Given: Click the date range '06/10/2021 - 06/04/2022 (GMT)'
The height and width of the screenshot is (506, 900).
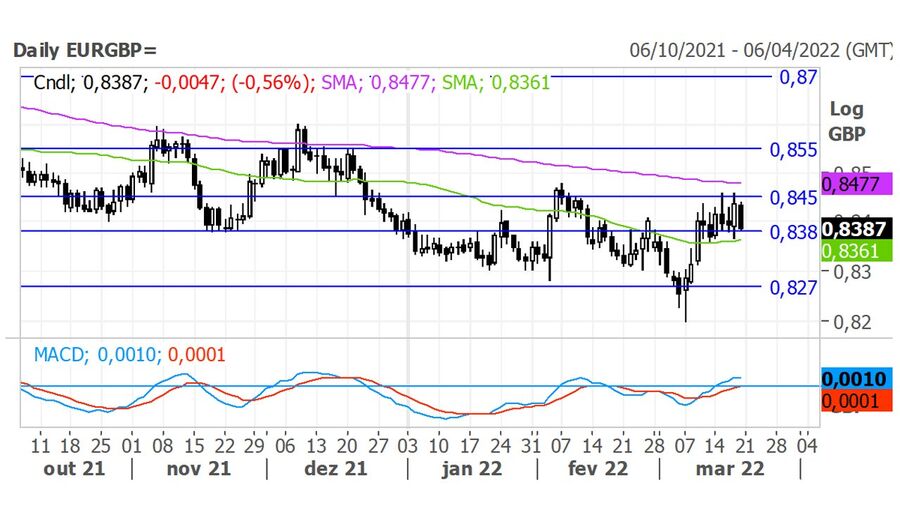Looking at the screenshot, I should pyautogui.click(x=761, y=50).
